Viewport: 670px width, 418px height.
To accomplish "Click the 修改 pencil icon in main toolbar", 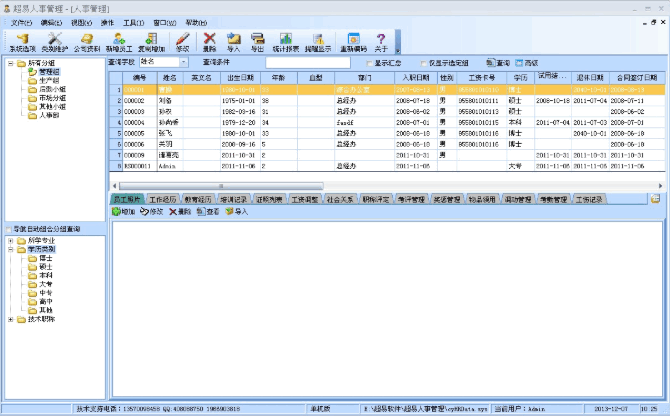I will (182, 43).
